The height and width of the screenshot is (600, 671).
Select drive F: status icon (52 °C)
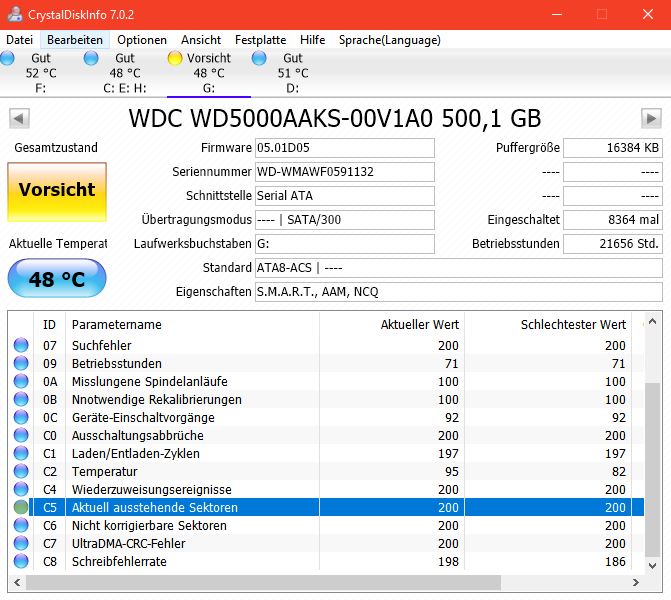click(7, 58)
